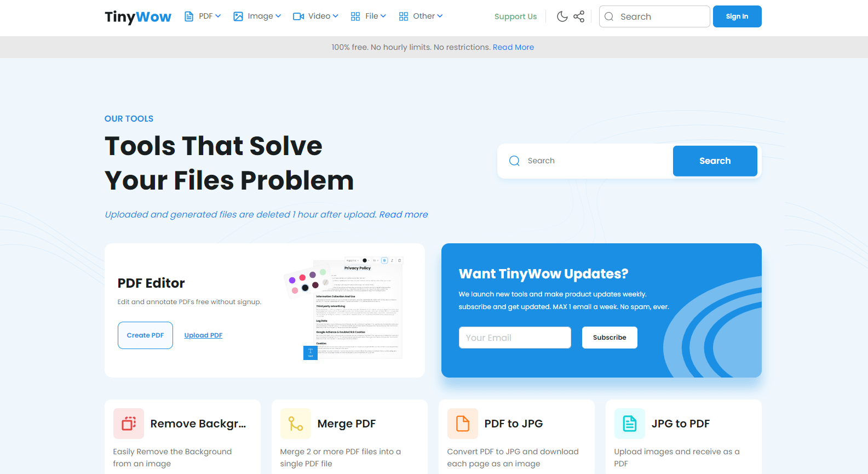Click 'Upload images and receive' description
Image resolution: width=868 pixels, height=474 pixels.
pyautogui.click(x=677, y=458)
